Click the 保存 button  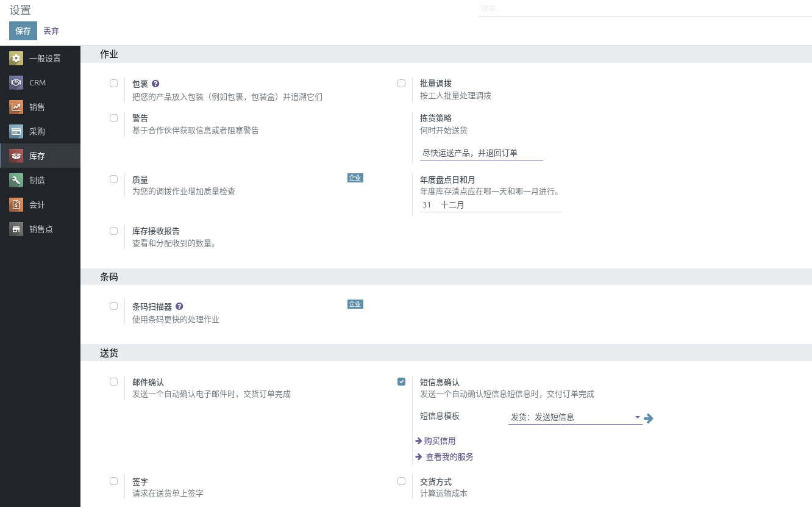(x=23, y=31)
